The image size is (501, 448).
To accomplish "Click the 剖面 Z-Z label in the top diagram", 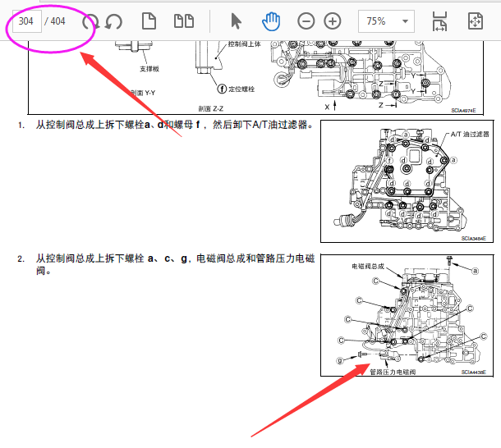I will (x=211, y=108).
